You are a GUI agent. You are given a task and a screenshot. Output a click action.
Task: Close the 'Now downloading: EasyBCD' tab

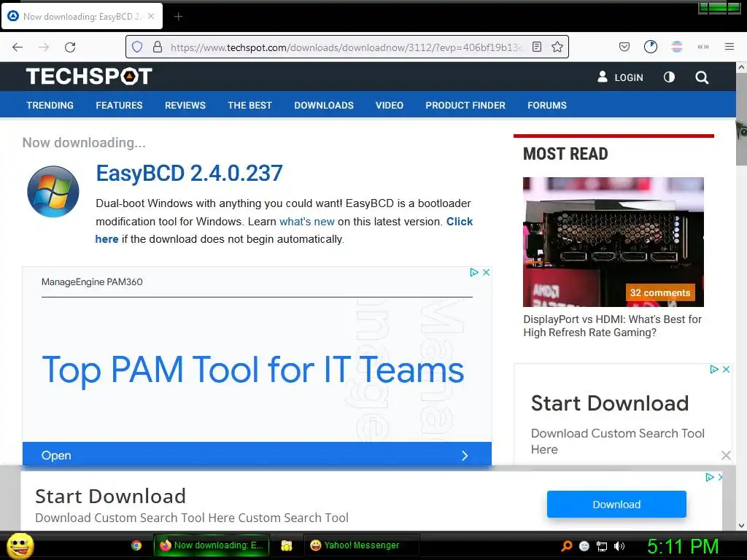(x=150, y=16)
